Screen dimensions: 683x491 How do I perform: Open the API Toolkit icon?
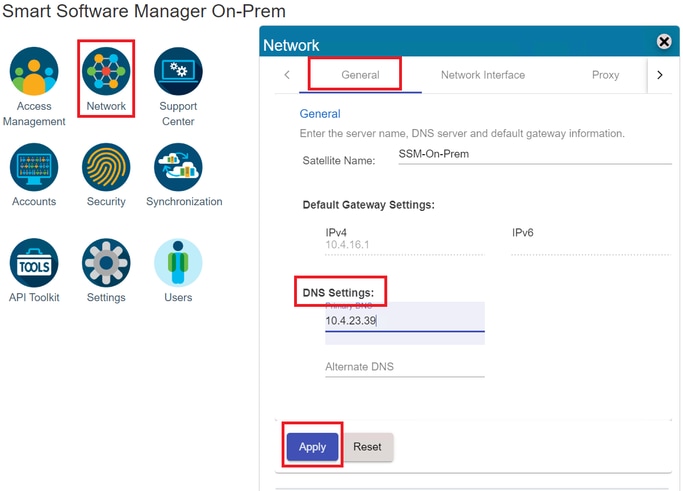click(x=34, y=263)
